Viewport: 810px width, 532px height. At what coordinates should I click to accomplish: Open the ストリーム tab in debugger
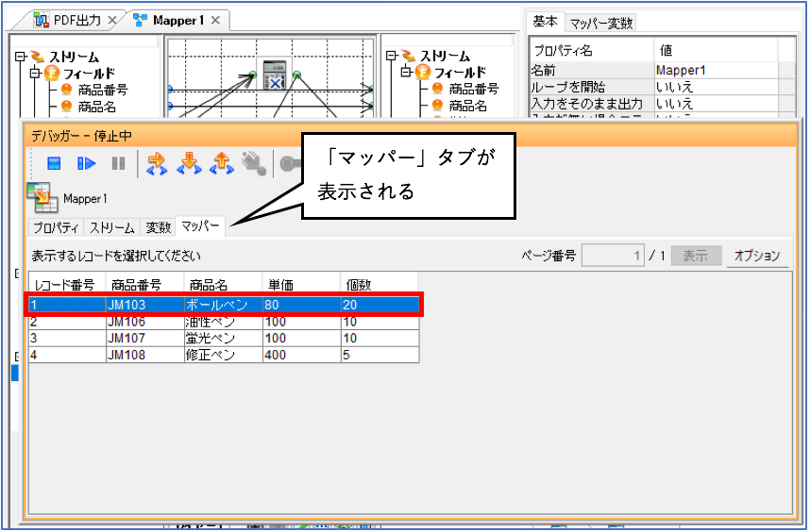tap(111, 227)
